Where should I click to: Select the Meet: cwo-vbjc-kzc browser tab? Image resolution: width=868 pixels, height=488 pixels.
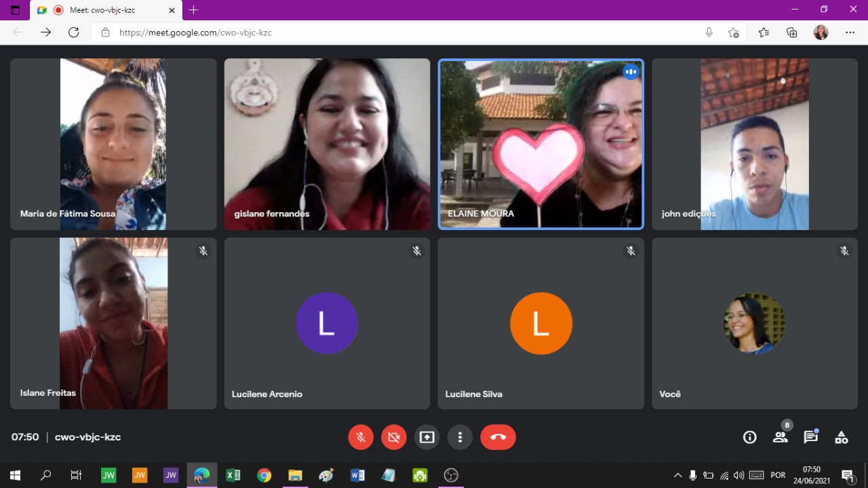(x=106, y=10)
